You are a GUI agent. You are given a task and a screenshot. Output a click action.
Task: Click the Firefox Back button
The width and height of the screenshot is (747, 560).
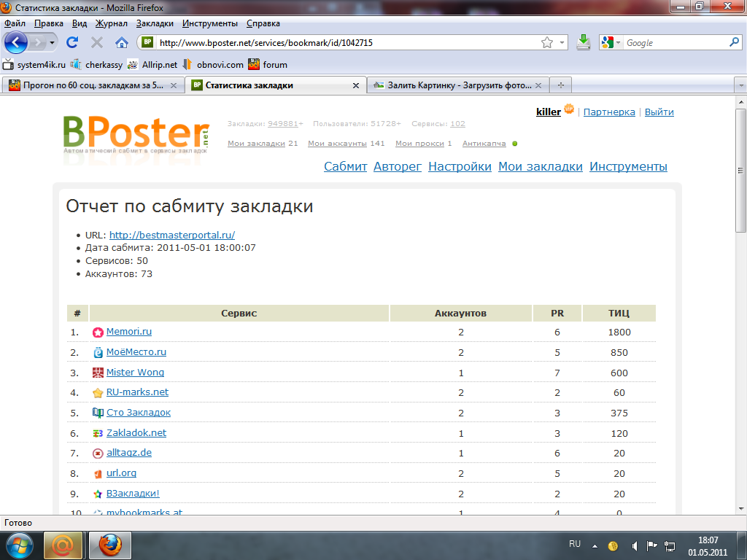[x=16, y=43]
